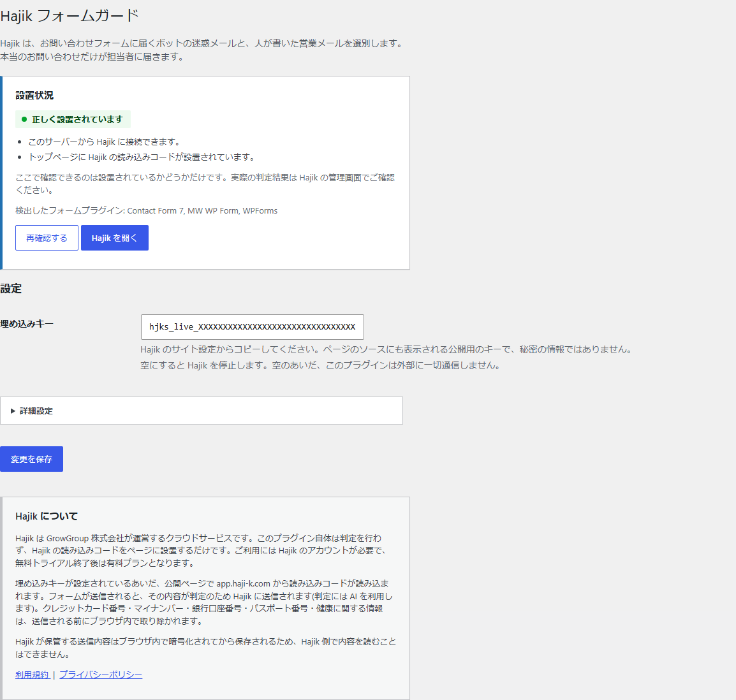Click the Hajik について heading
The height and width of the screenshot is (700, 736).
coord(47,516)
